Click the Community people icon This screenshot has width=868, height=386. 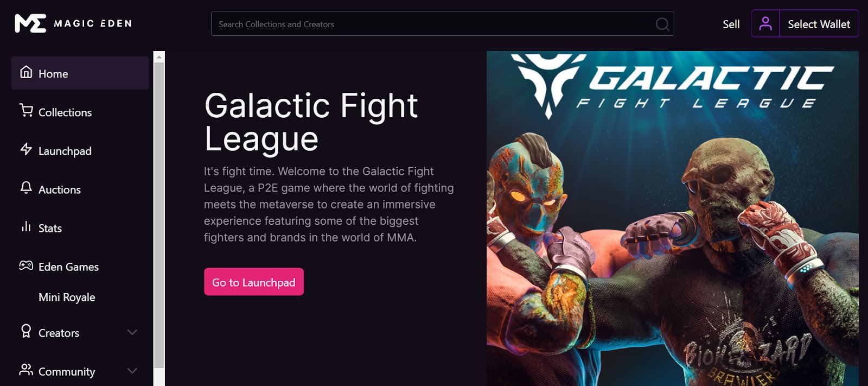(x=26, y=370)
